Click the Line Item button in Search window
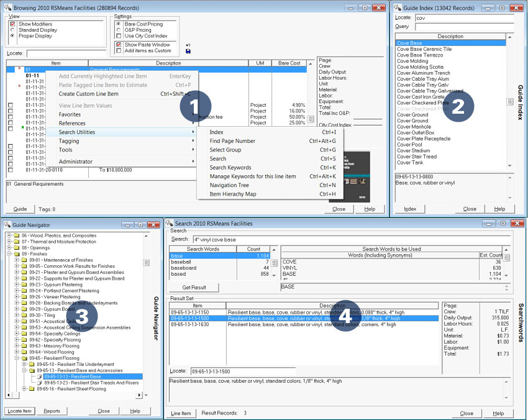528x420 pixels. tap(181, 413)
